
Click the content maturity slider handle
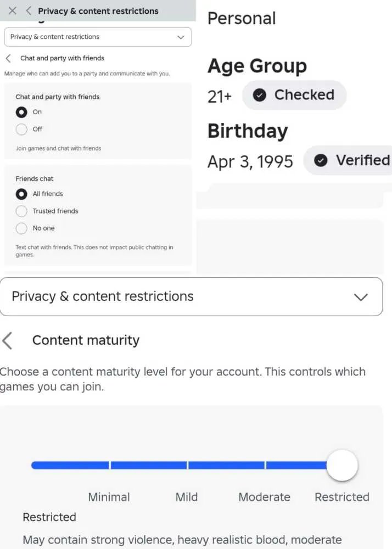pyautogui.click(x=342, y=465)
